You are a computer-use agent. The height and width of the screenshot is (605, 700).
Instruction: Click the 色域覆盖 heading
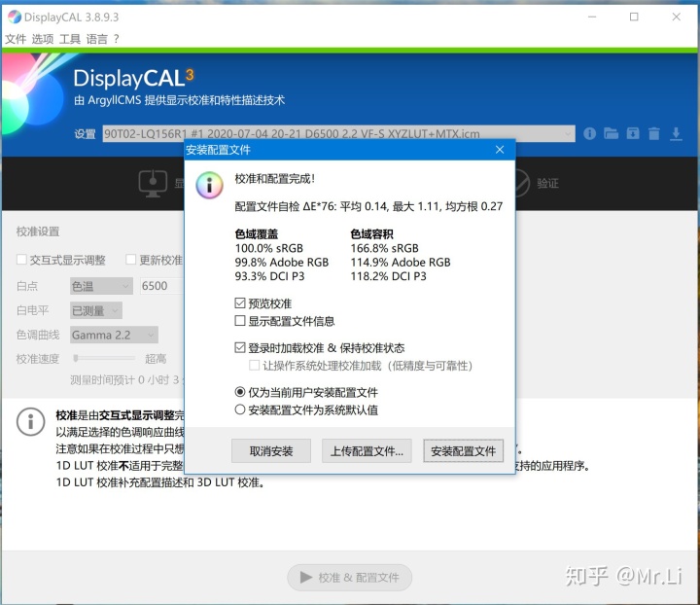click(x=257, y=234)
